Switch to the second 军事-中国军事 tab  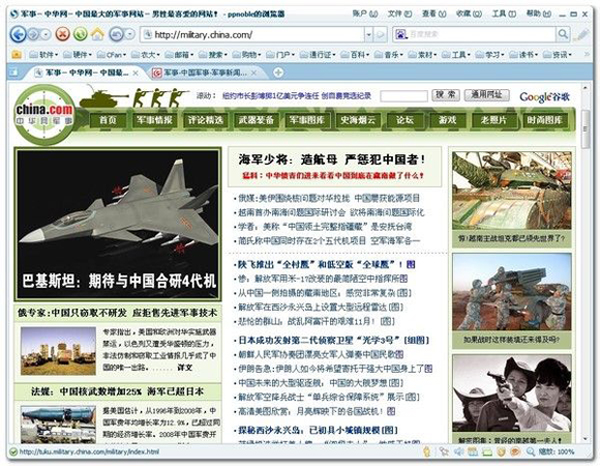tap(204, 72)
